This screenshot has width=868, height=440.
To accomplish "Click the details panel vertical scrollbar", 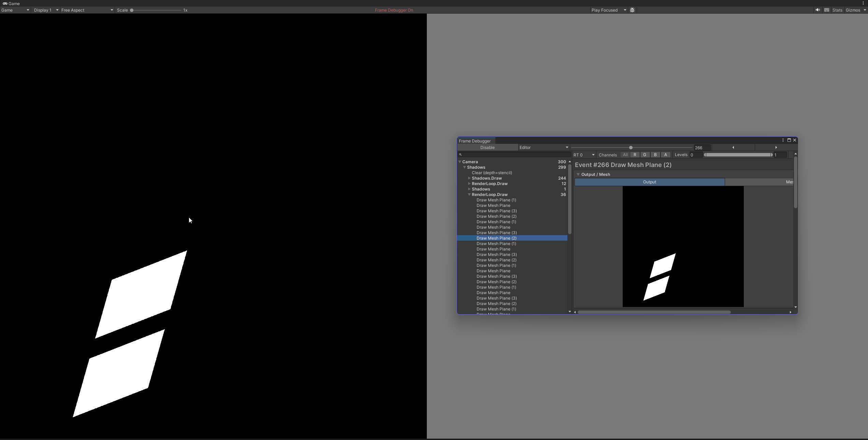I will pyautogui.click(x=795, y=182).
